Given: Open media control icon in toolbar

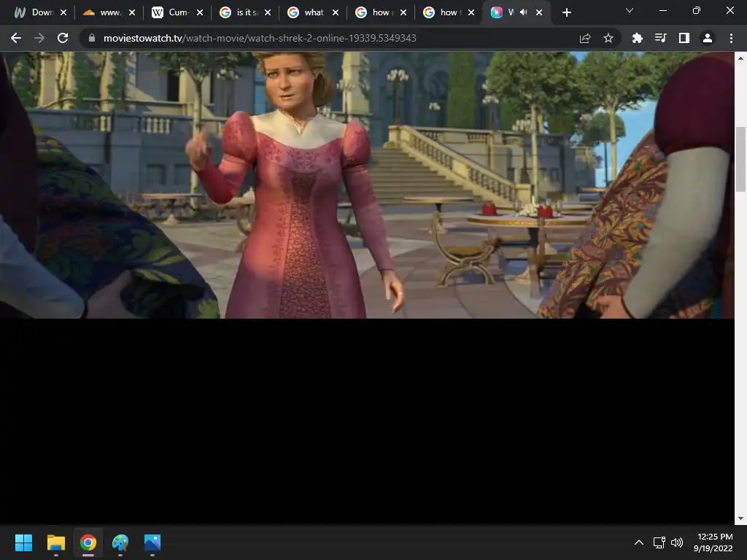Looking at the screenshot, I should (x=660, y=38).
